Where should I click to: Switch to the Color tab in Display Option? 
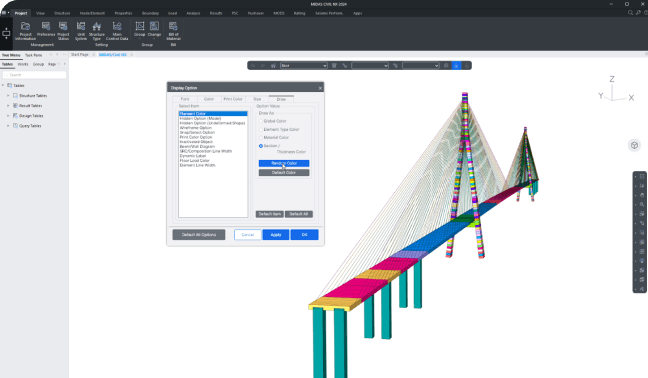tap(209, 99)
